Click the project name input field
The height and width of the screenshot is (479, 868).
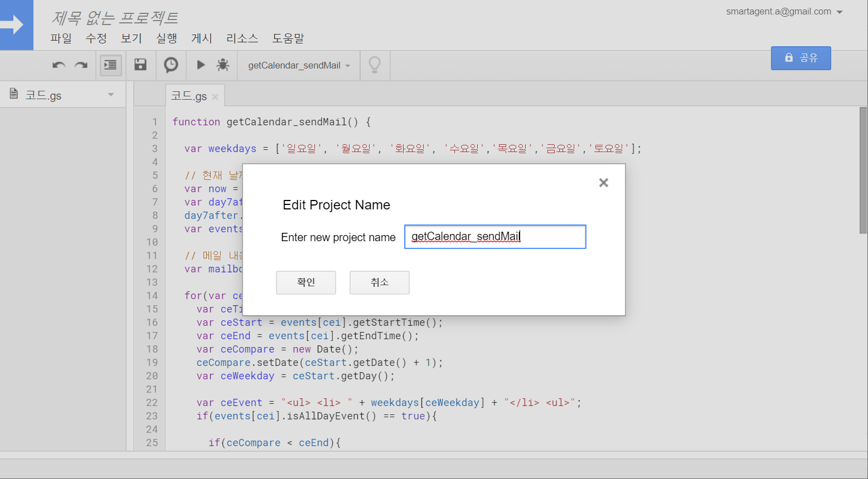click(494, 237)
